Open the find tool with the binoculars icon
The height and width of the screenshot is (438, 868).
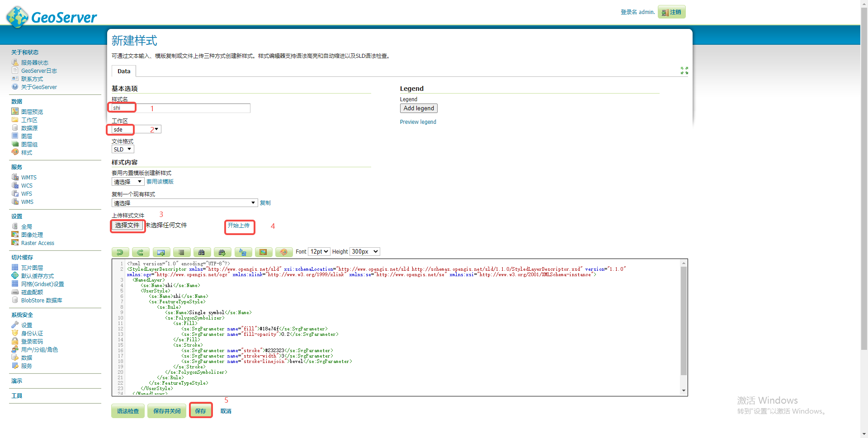[x=202, y=252]
